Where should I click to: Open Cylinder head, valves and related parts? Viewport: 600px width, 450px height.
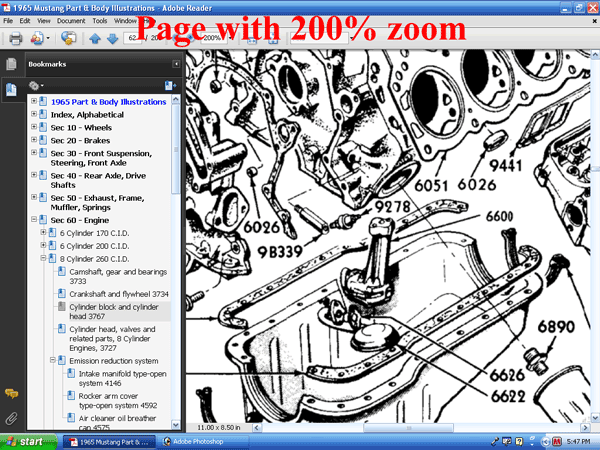(x=112, y=339)
